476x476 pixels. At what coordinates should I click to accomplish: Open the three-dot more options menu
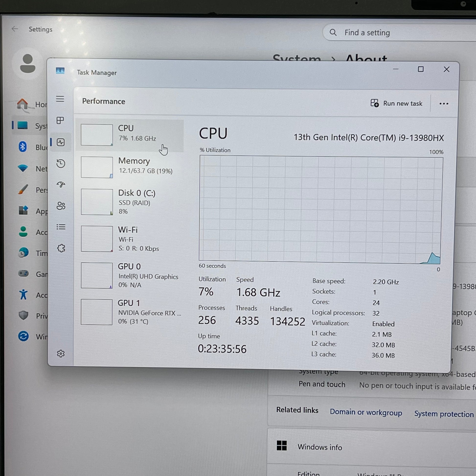[x=444, y=104]
